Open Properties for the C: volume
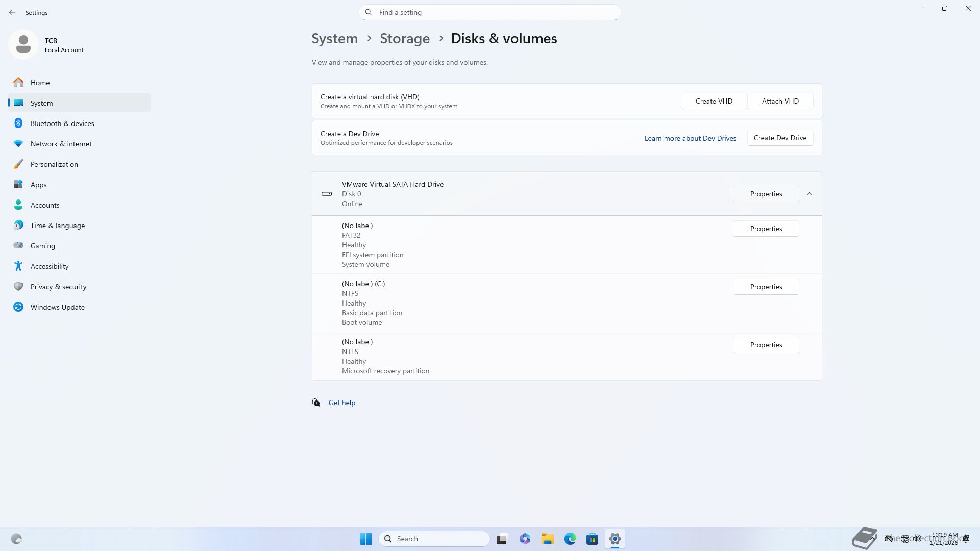This screenshot has width=980, height=551. (766, 287)
